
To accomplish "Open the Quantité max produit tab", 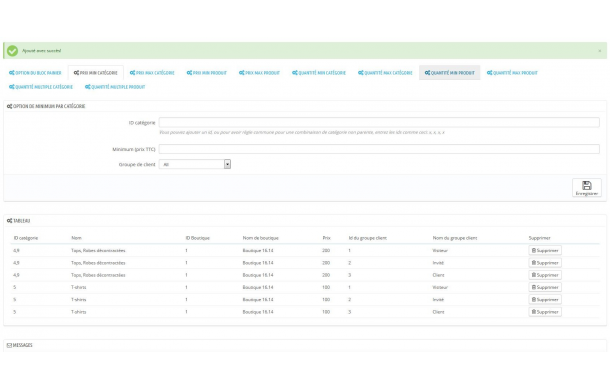I will click(512, 73).
